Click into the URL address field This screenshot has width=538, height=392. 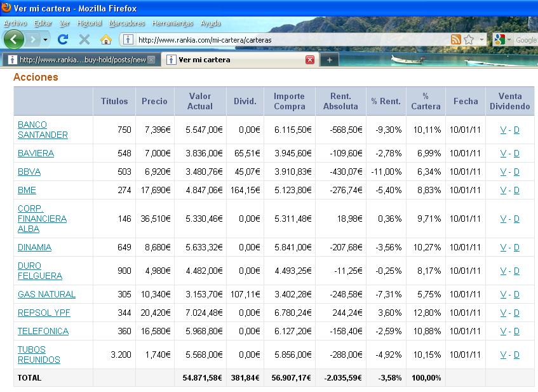(286, 39)
